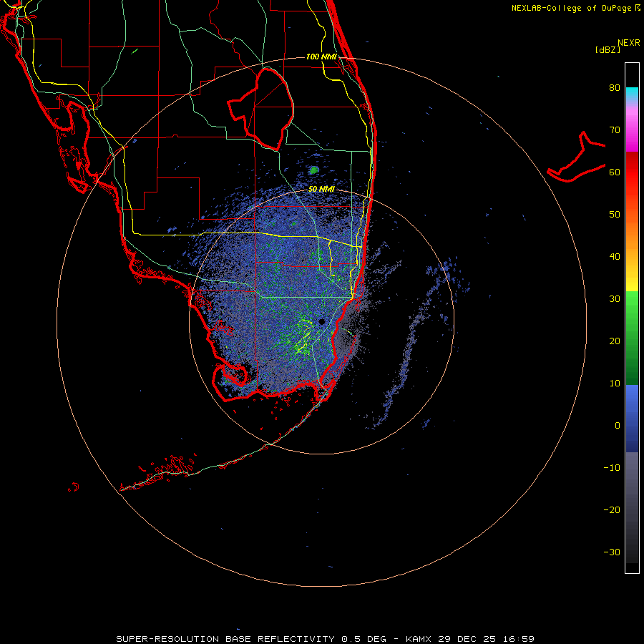This screenshot has height=644, width=644.
Task: Click the 60 value on the dBZ scale
Action: point(615,172)
